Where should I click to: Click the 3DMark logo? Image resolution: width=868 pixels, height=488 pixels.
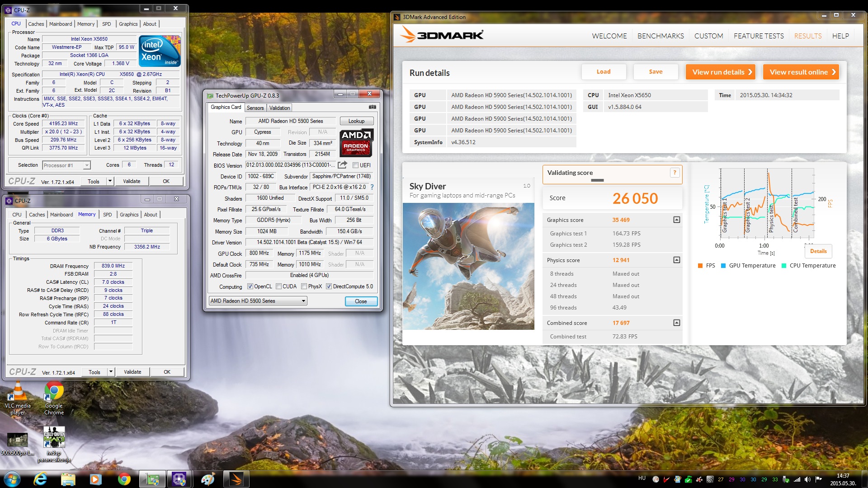tap(442, 35)
